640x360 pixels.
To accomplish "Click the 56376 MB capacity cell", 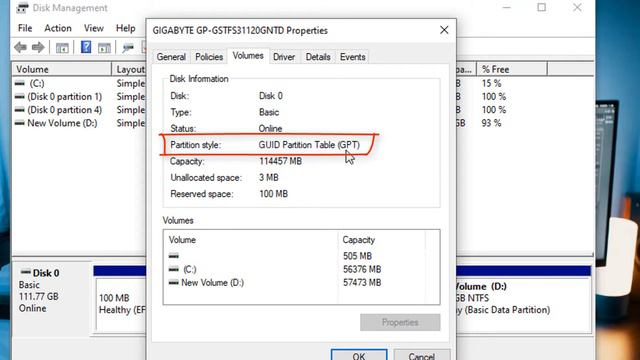I will tap(362, 269).
